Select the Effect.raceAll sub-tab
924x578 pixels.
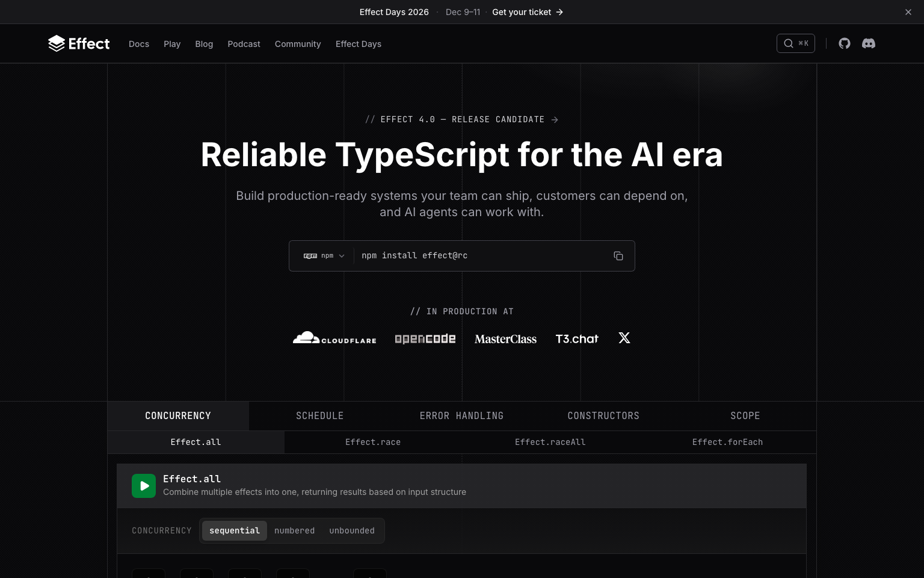point(550,442)
